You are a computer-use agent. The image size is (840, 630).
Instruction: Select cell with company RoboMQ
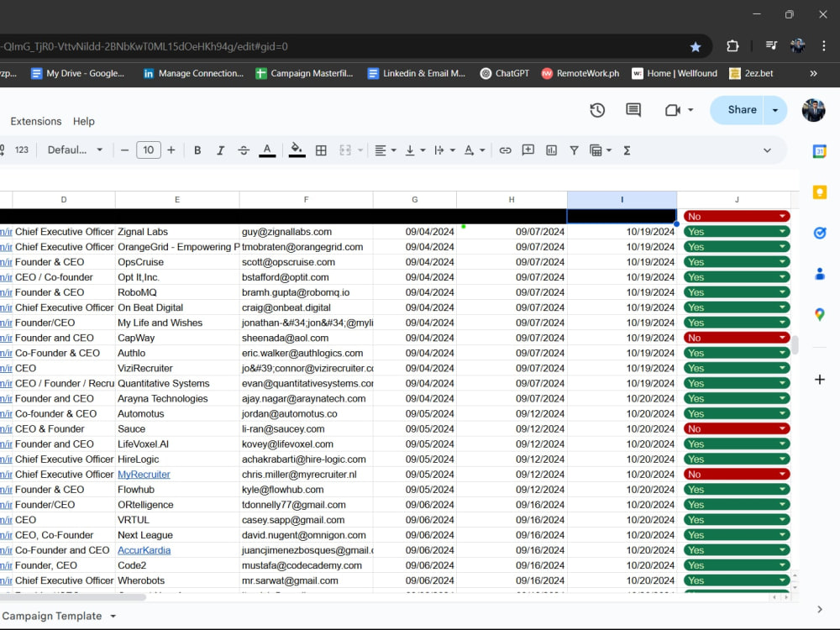click(176, 292)
